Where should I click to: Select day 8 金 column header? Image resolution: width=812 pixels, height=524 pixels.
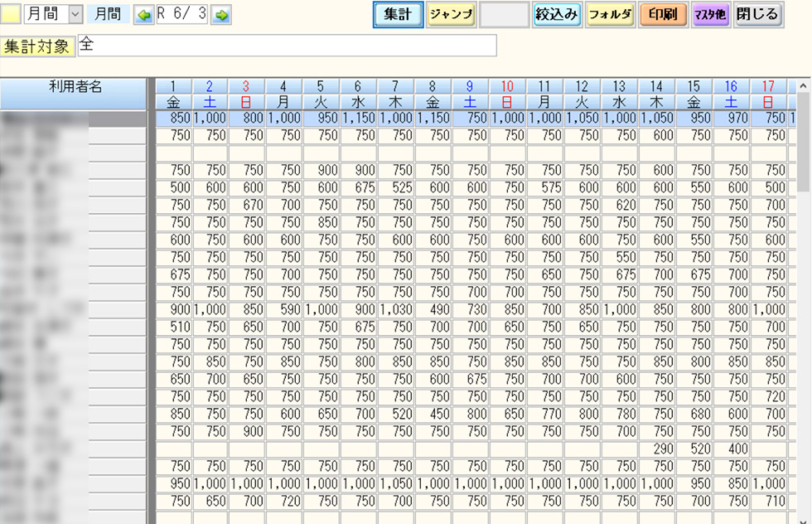pos(433,94)
